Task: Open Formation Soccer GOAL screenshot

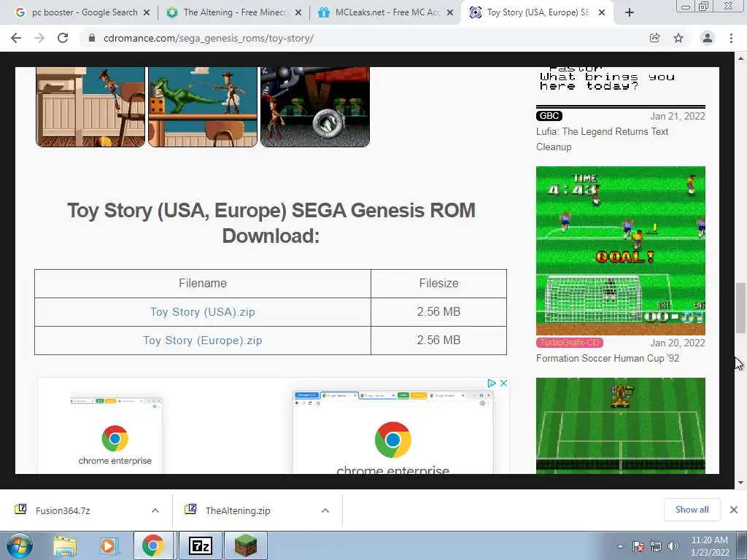Action: [620, 251]
